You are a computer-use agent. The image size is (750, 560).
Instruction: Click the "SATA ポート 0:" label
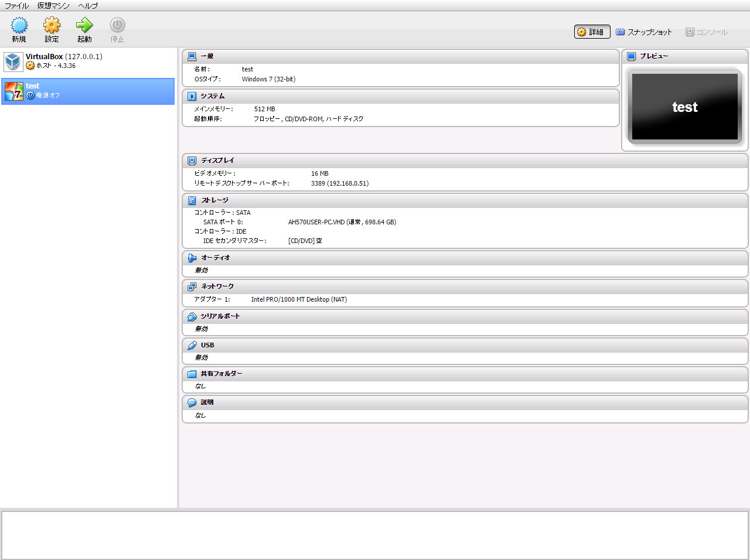click(223, 222)
